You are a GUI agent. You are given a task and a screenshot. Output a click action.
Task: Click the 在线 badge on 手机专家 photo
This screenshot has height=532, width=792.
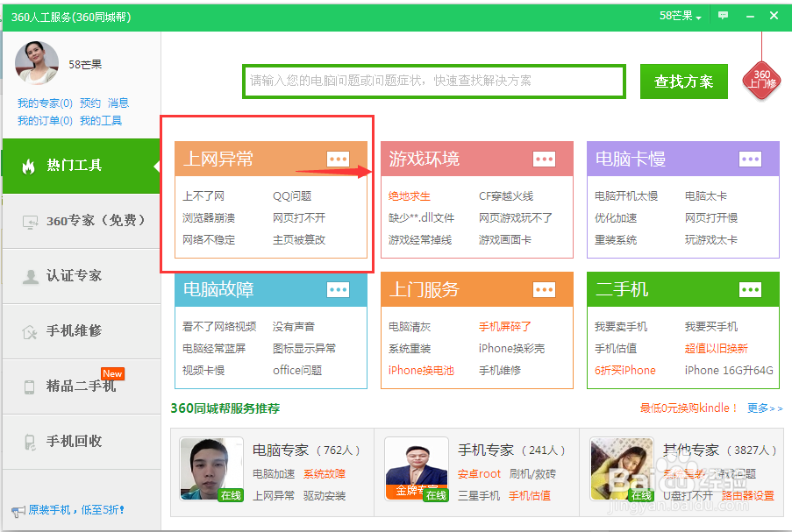click(436, 494)
